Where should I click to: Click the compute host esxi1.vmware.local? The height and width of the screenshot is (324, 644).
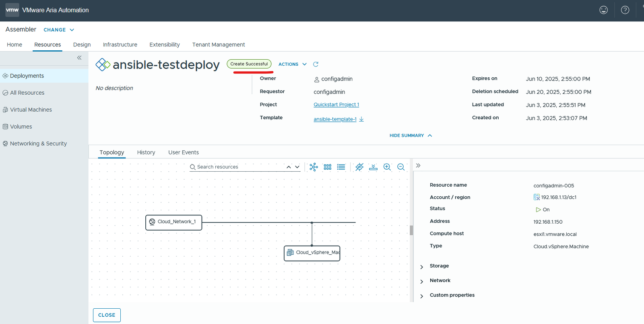(x=555, y=234)
